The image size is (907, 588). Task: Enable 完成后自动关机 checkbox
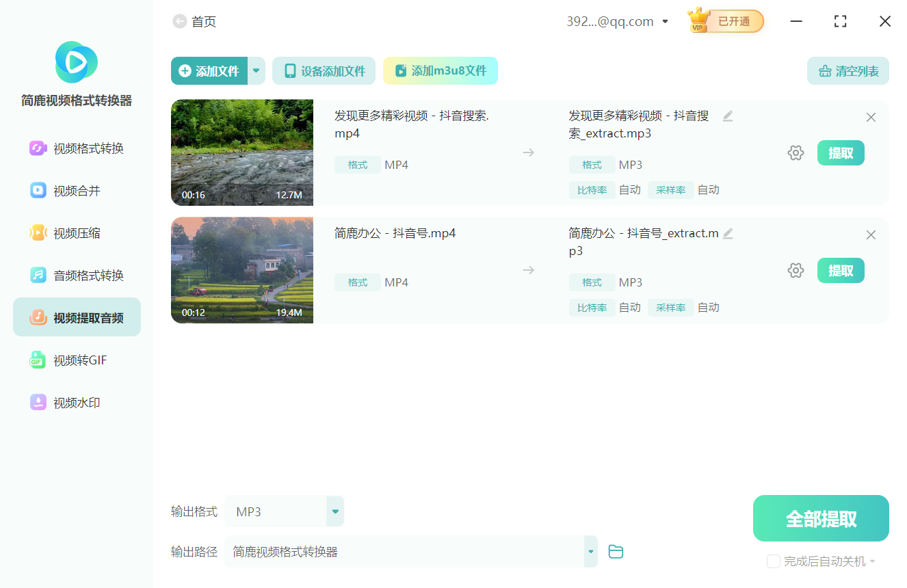click(774, 561)
